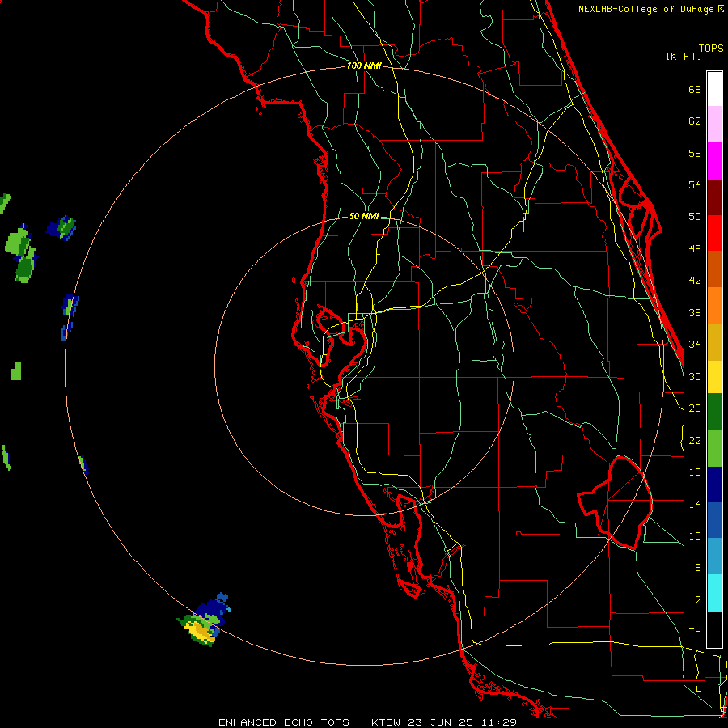The width and height of the screenshot is (728, 728).
Task: Click the 34 legend value
Action: (695, 345)
